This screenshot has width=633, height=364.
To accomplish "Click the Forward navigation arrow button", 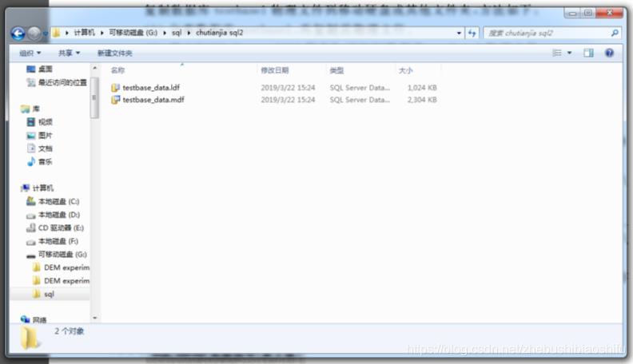I will 34,34.
